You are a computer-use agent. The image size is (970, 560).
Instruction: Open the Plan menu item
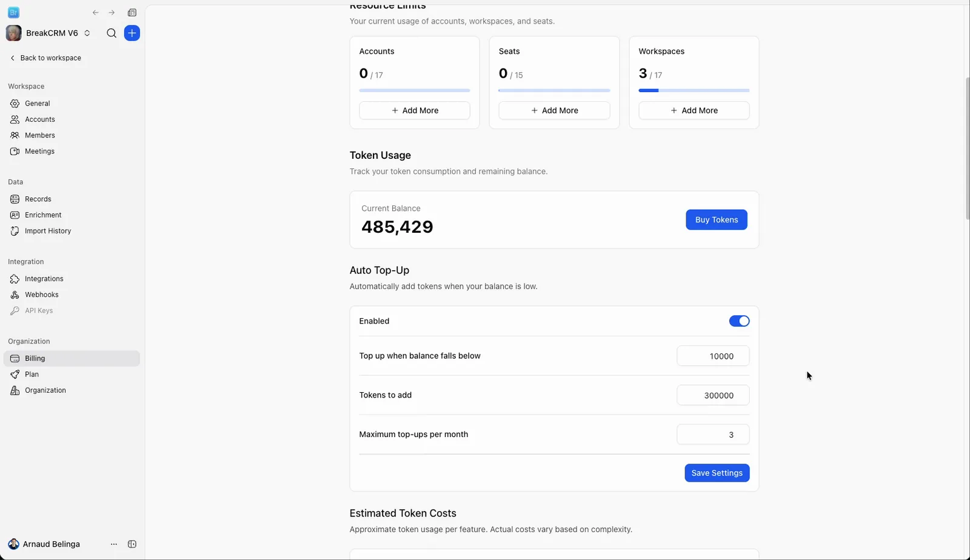[72, 375]
